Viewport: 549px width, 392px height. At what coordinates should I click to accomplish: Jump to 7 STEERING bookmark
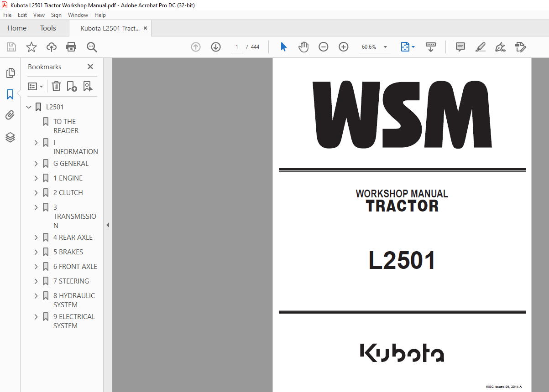(x=71, y=281)
